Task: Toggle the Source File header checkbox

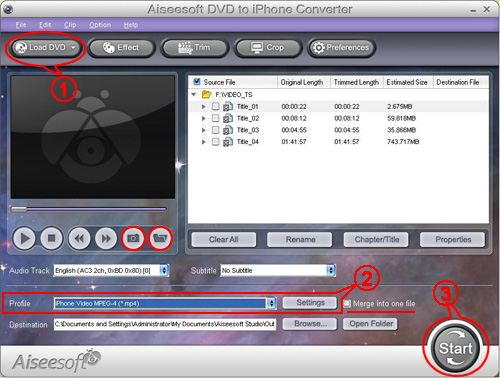Action: [197, 82]
